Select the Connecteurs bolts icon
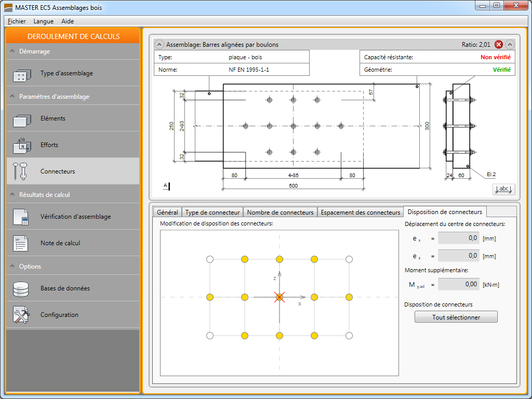532x399 pixels. tap(20, 171)
